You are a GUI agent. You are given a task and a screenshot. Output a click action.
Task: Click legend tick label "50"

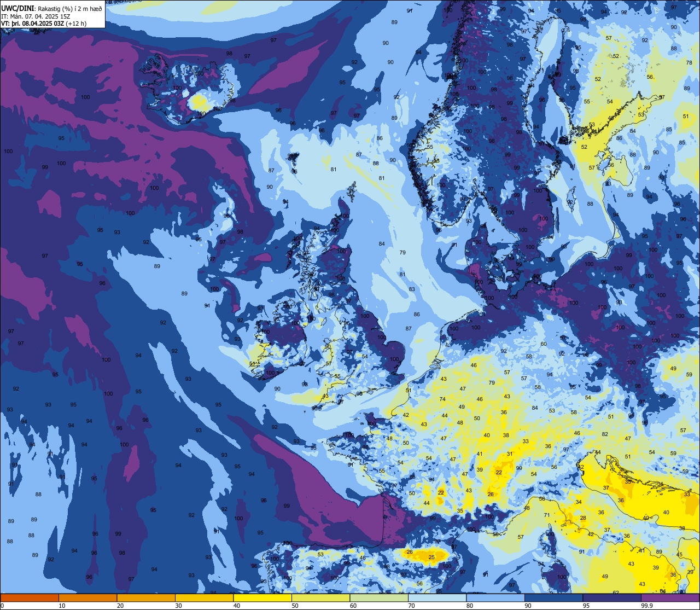[295, 606]
